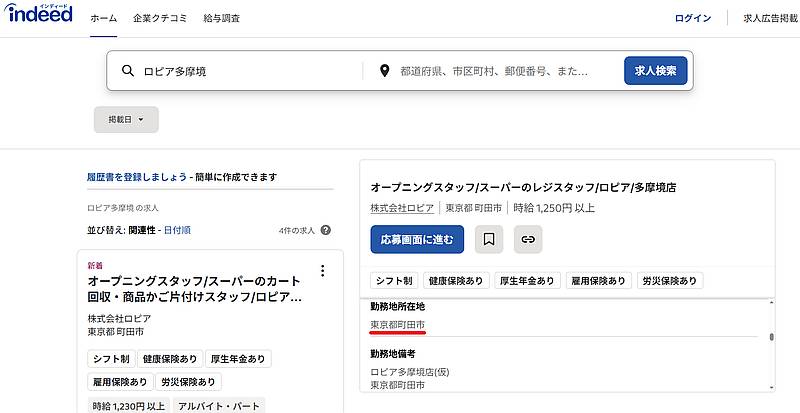Screen dimensions: 800x413
Task: Click 勤務地備考 heading
Action: point(393,353)
